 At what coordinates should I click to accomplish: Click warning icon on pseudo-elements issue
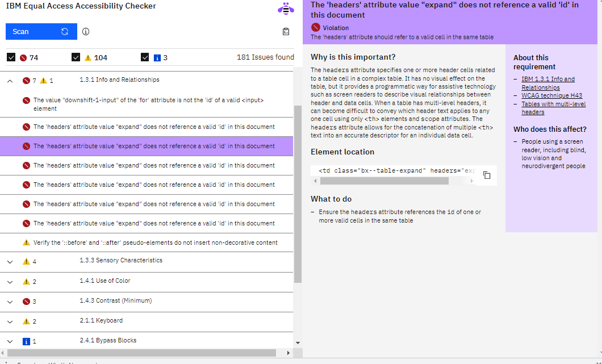click(26, 242)
